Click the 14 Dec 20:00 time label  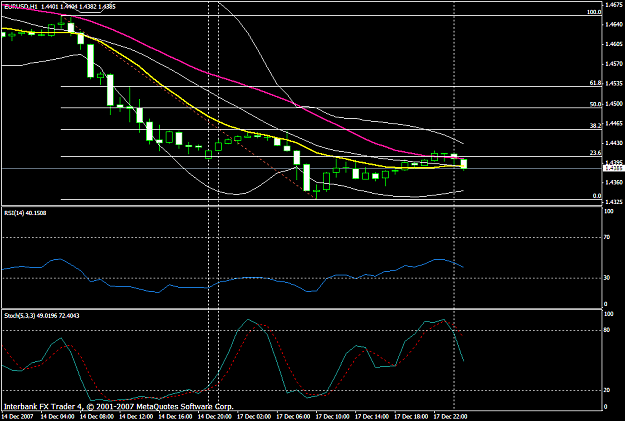pos(214,416)
